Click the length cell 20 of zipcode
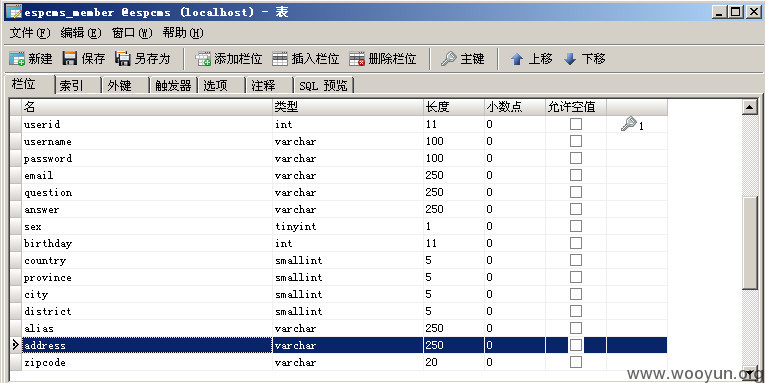765x383 pixels. pos(454,362)
